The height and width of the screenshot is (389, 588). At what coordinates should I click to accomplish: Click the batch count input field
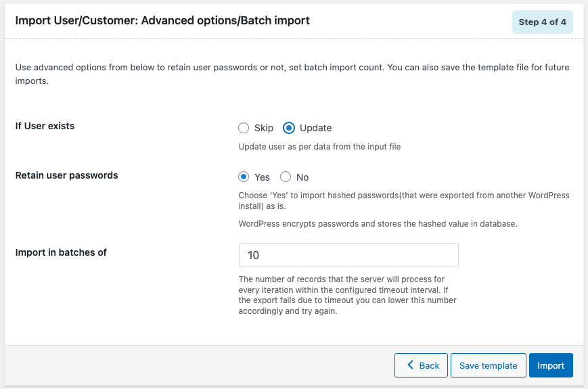(348, 255)
